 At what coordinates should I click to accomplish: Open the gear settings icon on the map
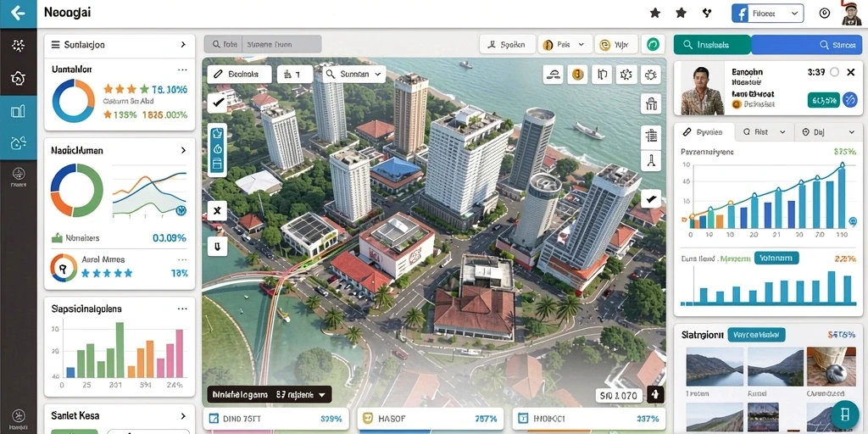pyautogui.click(x=626, y=75)
